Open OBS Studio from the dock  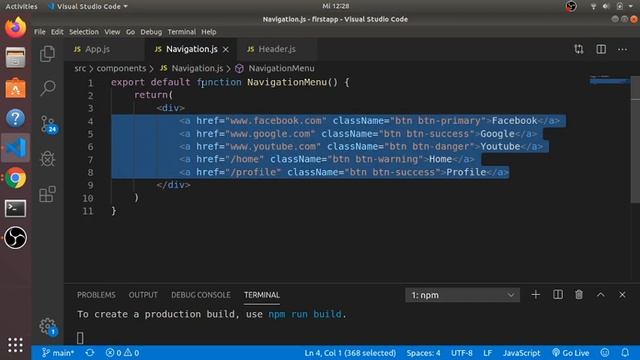(16, 238)
